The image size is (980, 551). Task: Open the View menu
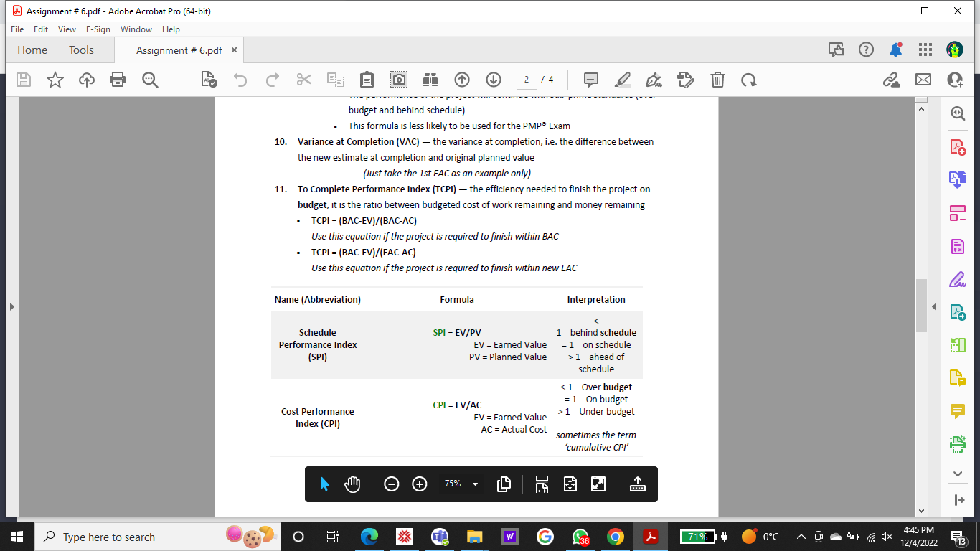click(x=67, y=29)
